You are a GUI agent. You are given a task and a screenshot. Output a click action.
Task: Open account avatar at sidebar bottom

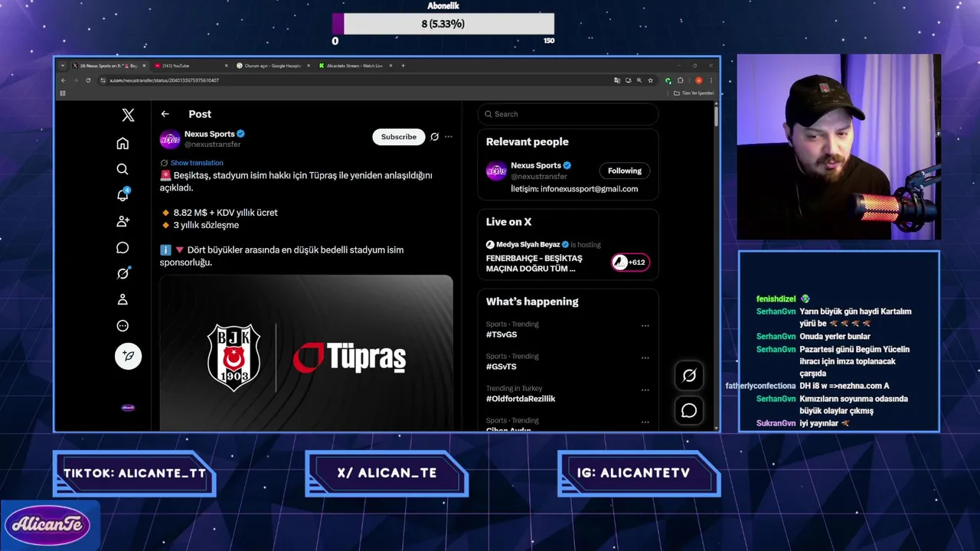point(128,408)
